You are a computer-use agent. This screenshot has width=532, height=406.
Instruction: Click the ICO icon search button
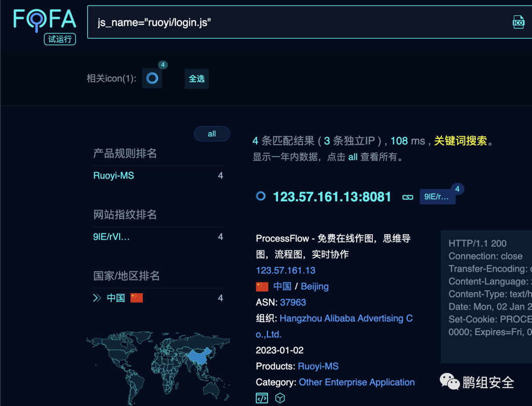point(518,22)
